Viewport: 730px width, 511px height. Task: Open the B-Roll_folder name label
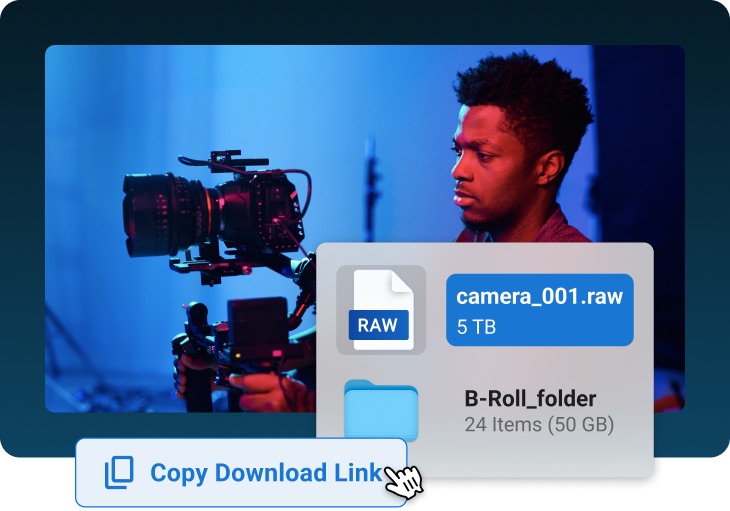coord(529,399)
